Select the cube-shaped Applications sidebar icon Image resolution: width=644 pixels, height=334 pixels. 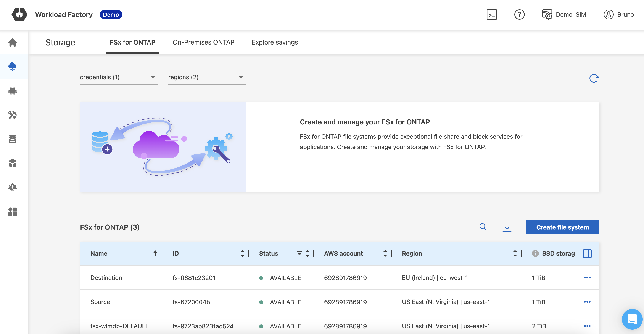[x=12, y=164]
